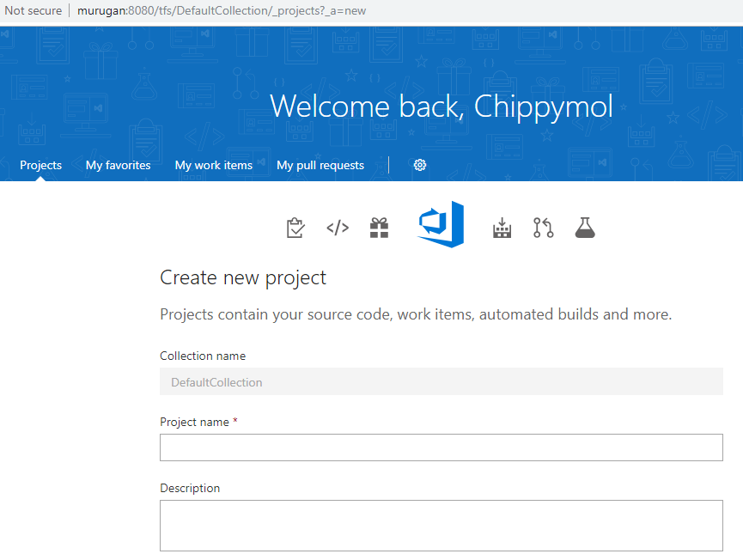Click the Project name label
This screenshot has width=743, height=560.
[194, 422]
